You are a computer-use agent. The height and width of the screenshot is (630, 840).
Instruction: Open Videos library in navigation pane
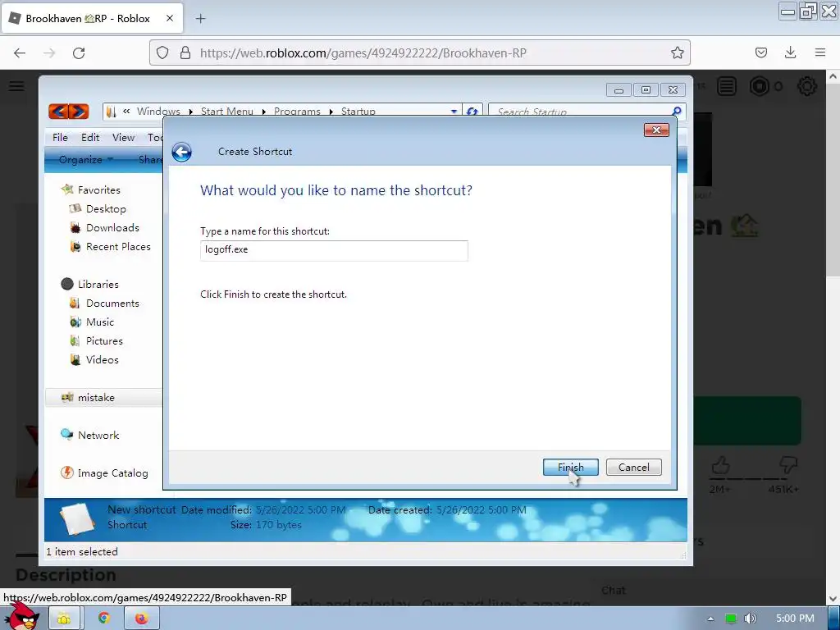(103, 359)
